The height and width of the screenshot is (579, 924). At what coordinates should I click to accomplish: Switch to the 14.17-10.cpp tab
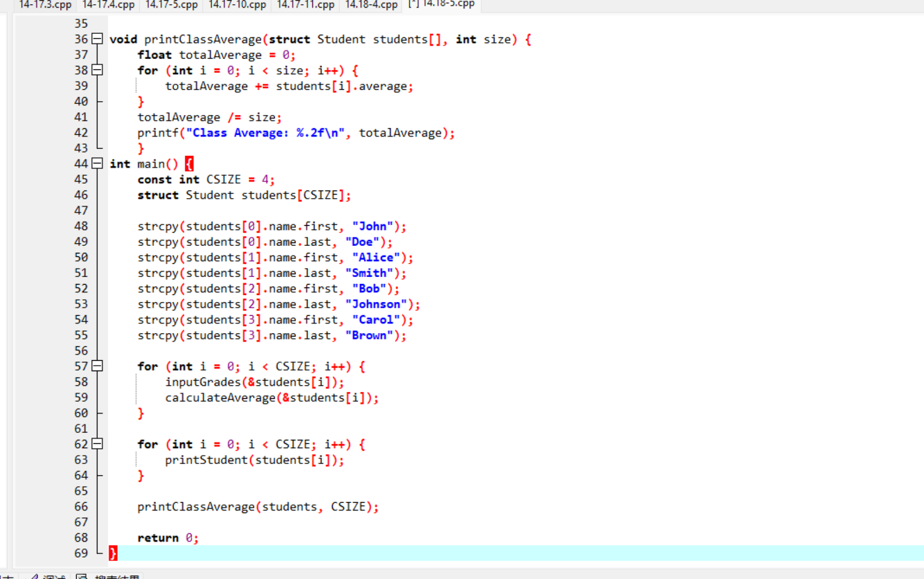[237, 5]
